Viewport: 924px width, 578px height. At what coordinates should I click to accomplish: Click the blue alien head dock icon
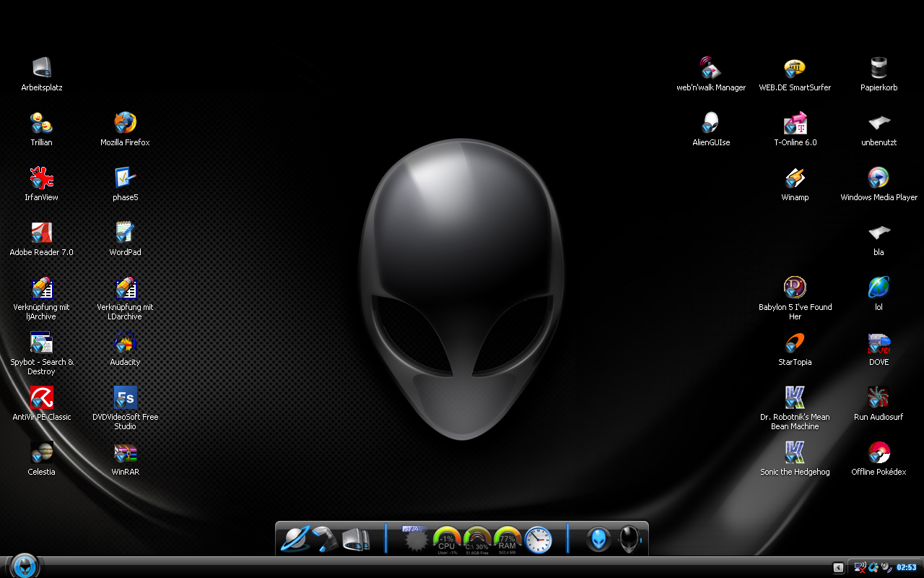click(x=598, y=539)
